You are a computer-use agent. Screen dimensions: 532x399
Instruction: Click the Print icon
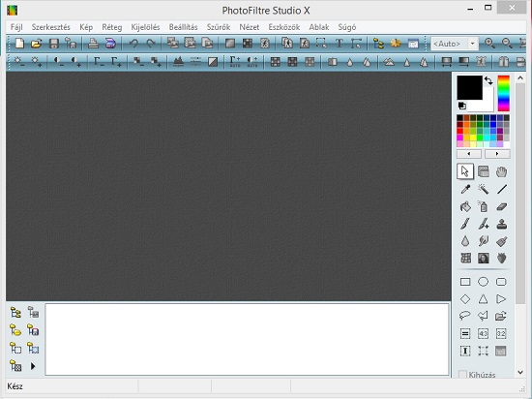click(x=93, y=44)
